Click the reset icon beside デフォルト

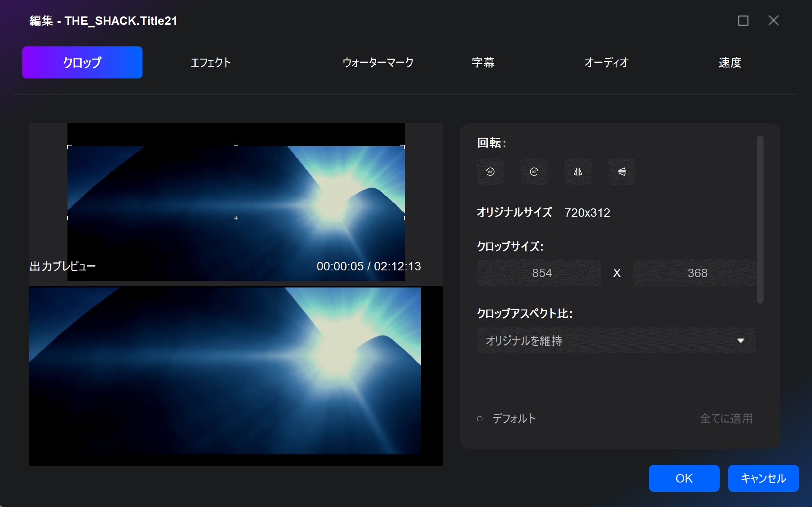point(480,419)
